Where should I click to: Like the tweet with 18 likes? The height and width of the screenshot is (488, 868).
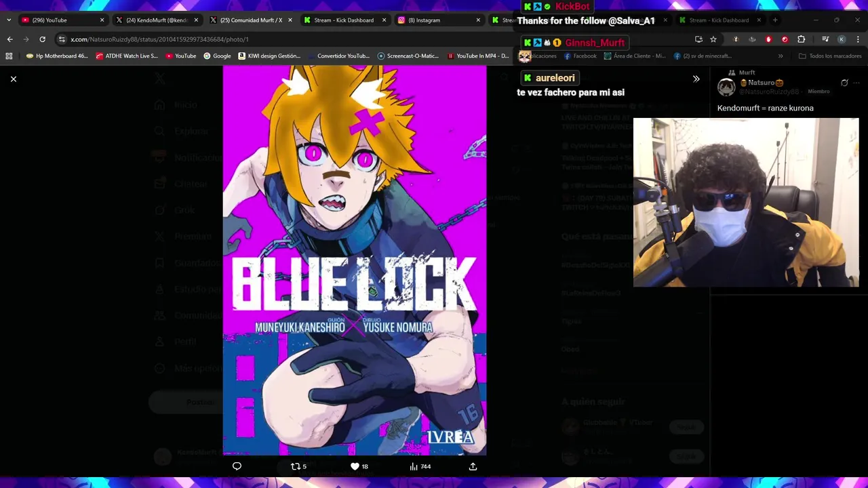click(x=359, y=466)
